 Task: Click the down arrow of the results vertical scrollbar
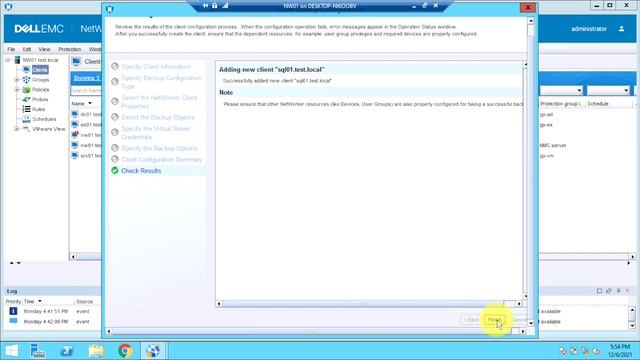click(x=525, y=296)
